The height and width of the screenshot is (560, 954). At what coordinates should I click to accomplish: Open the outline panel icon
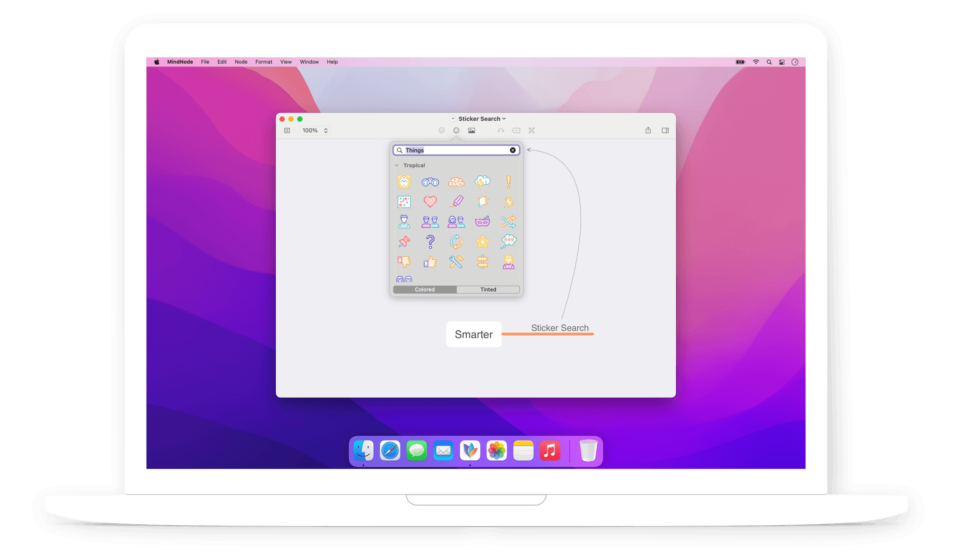287,130
